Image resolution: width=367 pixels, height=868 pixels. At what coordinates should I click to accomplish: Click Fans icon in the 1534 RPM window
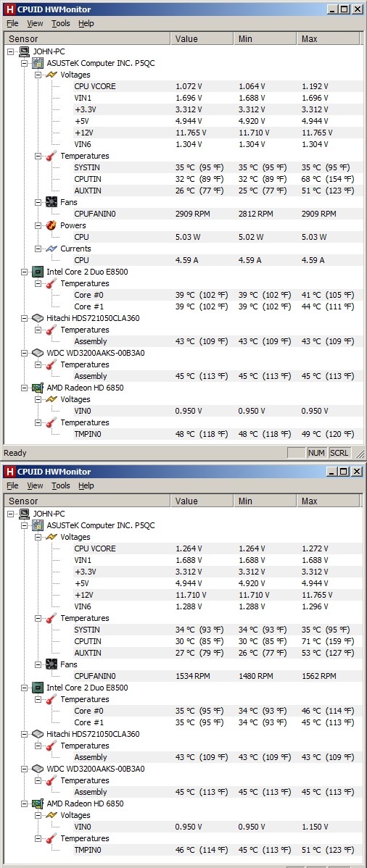click(x=51, y=664)
